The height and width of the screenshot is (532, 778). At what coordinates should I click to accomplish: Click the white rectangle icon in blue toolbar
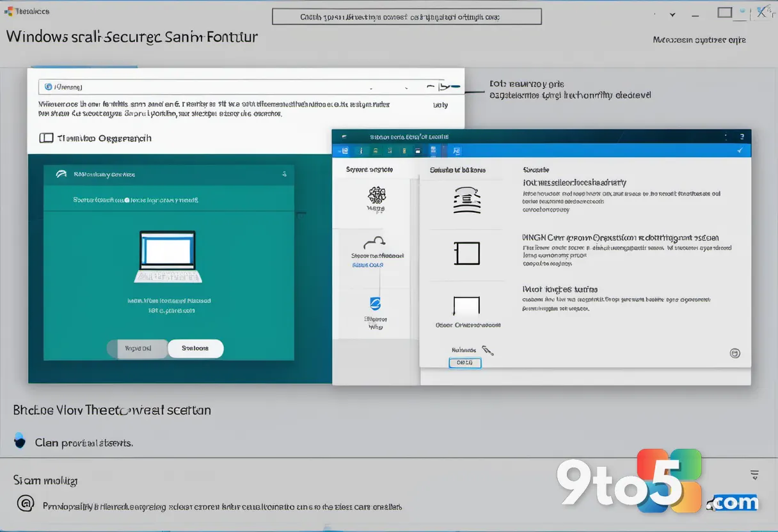(418, 151)
